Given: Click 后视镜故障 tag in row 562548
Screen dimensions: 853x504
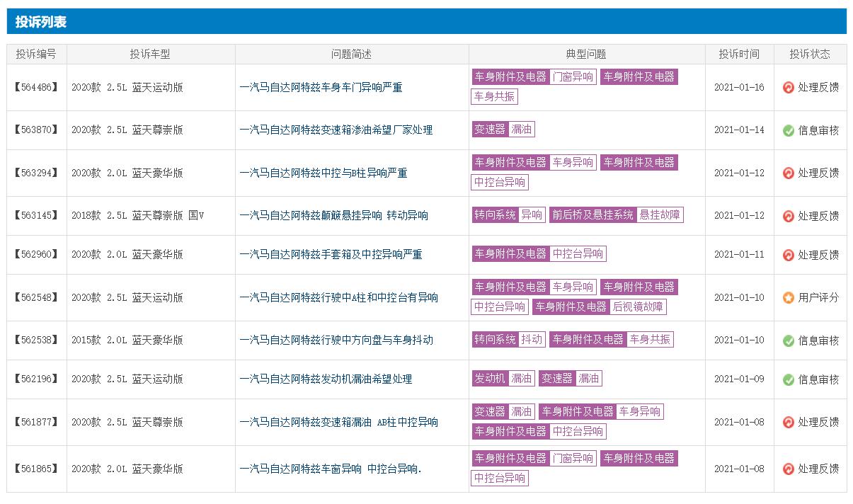Looking at the screenshot, I should [x=638, y=307].
